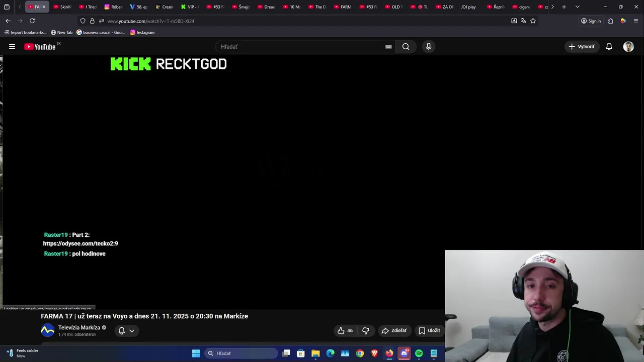Switch to the Instagram Róber tab
This screenshot has width=644, height=362.
[113, 7]
